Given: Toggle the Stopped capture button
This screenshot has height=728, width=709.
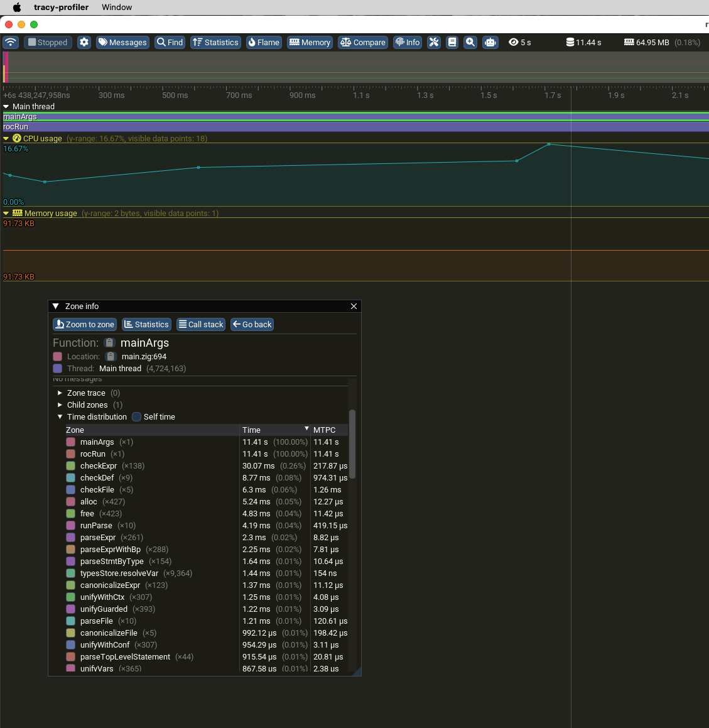Looking at the screenshot, I should tap(48, 42).
